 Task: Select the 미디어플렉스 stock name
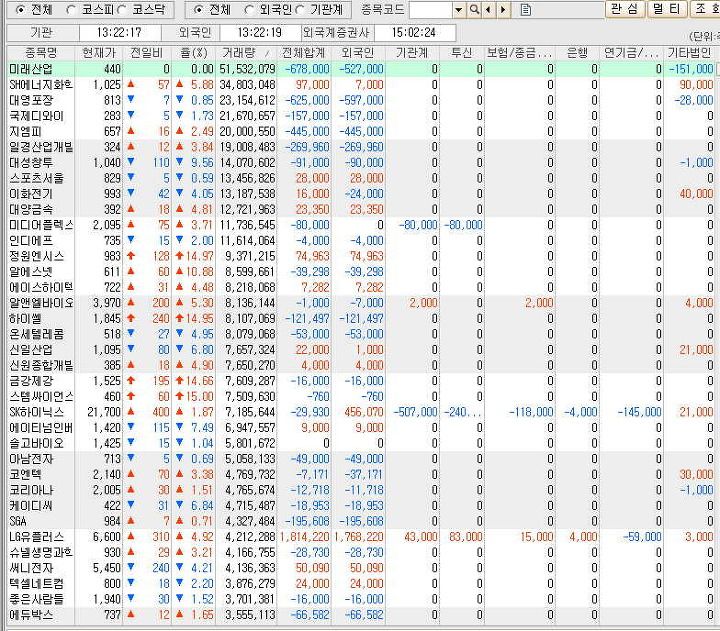pos(41,225)
